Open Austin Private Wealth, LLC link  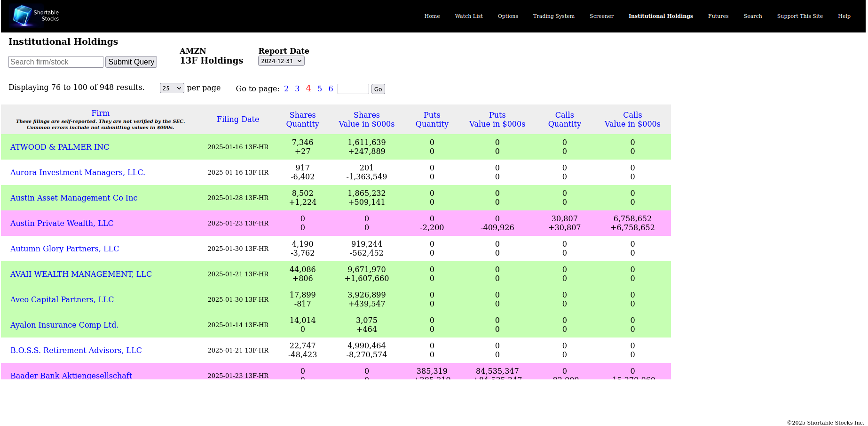[x=62, y=223]
